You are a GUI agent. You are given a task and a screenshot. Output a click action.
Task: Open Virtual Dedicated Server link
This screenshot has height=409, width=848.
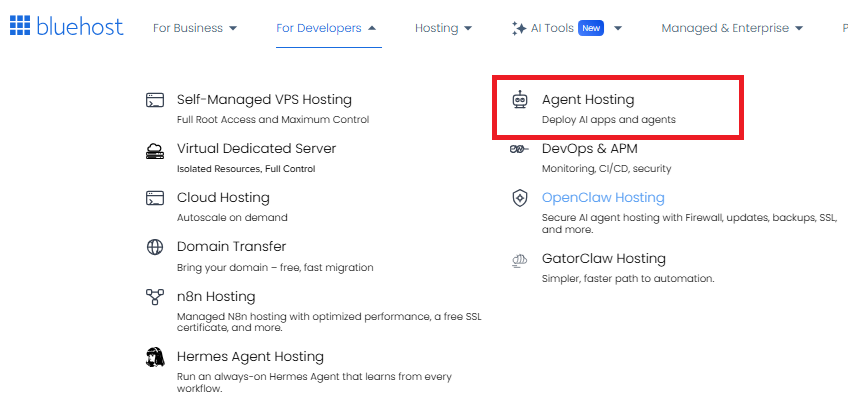[256, 148]
